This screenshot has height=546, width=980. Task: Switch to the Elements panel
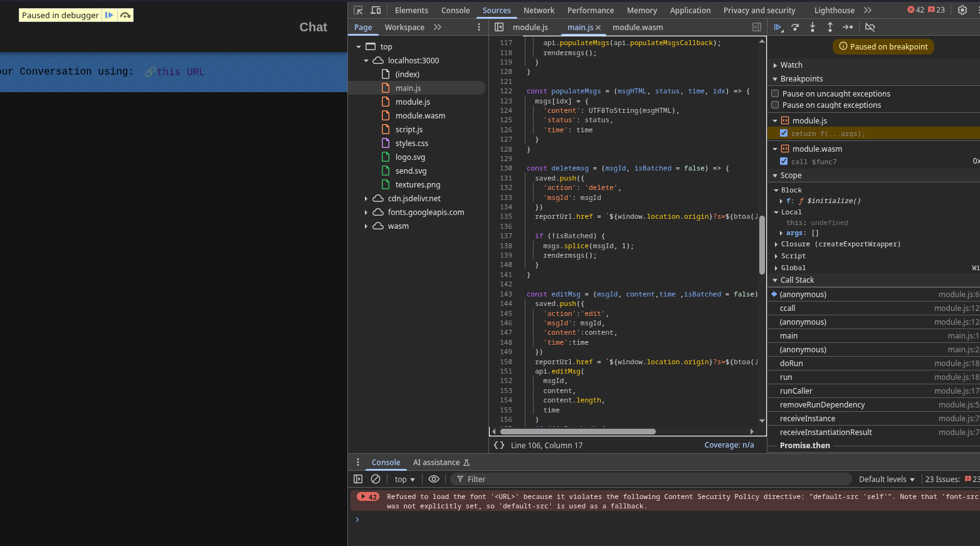point(411,10)
